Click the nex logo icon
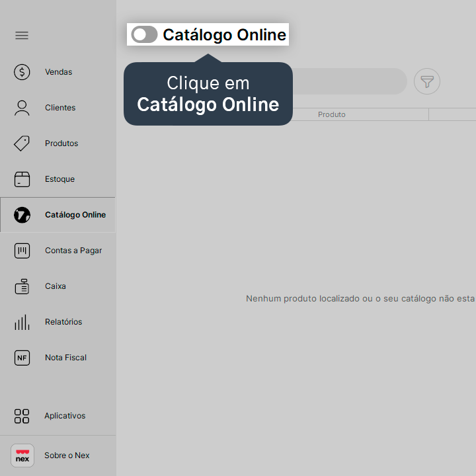476x476 pixels. [x=22, y=456]
